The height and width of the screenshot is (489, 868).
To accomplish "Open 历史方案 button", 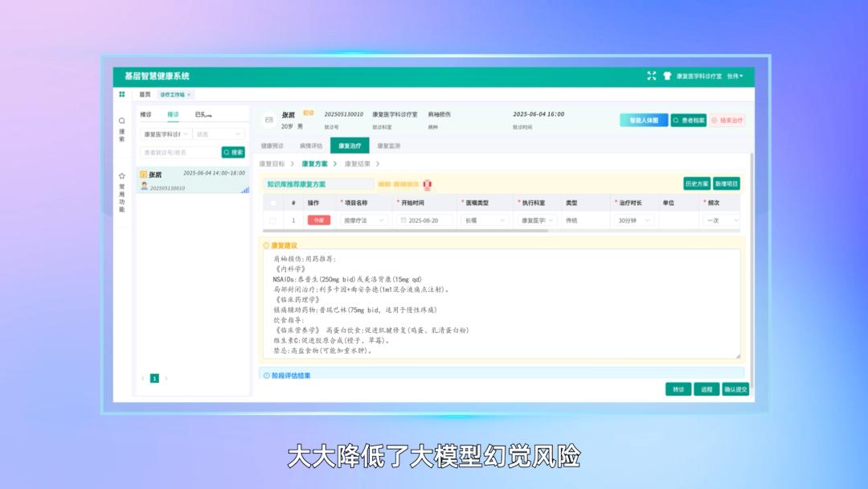I will click(697, 184).
